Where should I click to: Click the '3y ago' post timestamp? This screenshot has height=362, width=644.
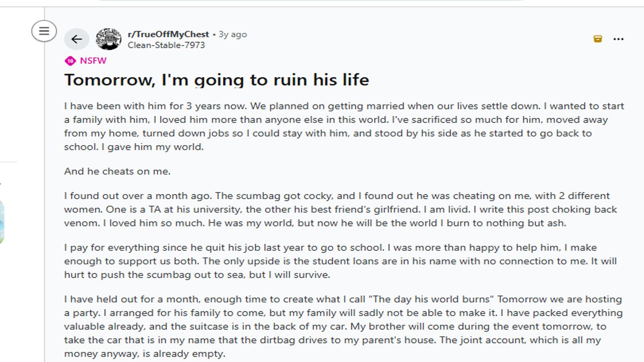[233, 35]
